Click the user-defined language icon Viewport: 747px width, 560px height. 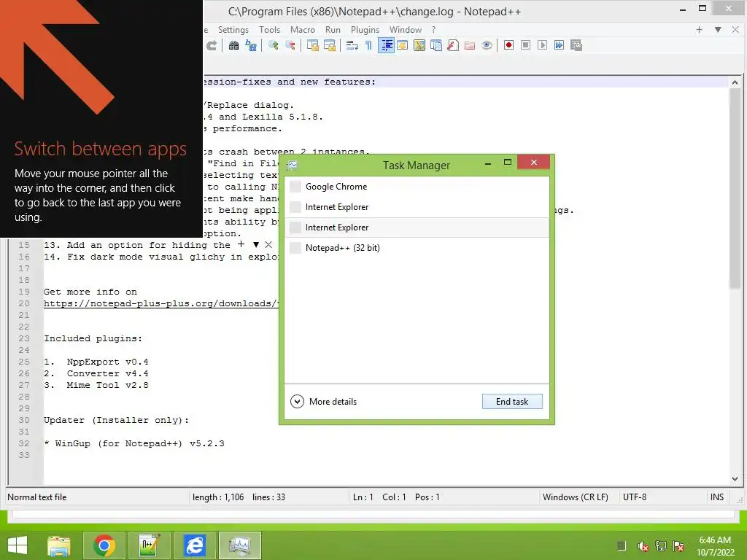coord(403,45)
